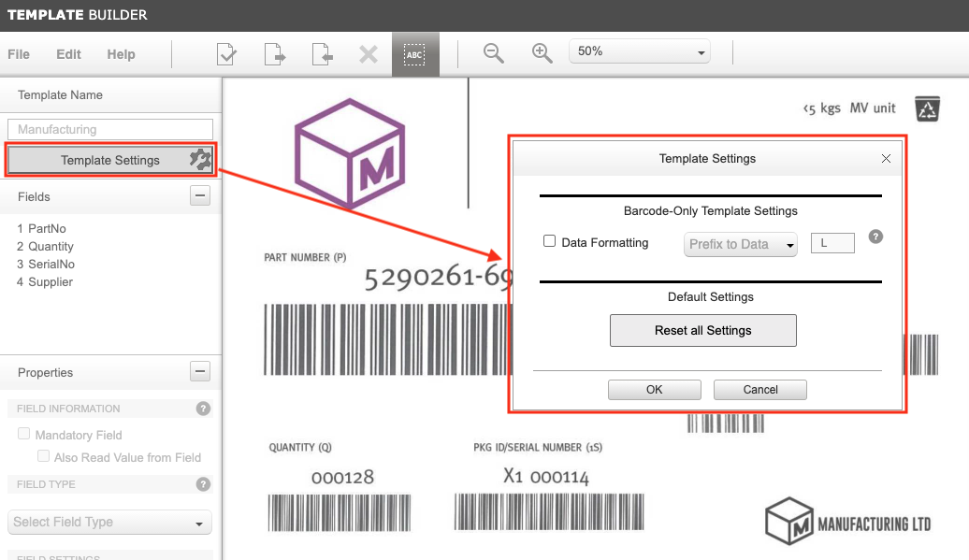
Task: Close the Template Settings dialog
Action: 886,159
